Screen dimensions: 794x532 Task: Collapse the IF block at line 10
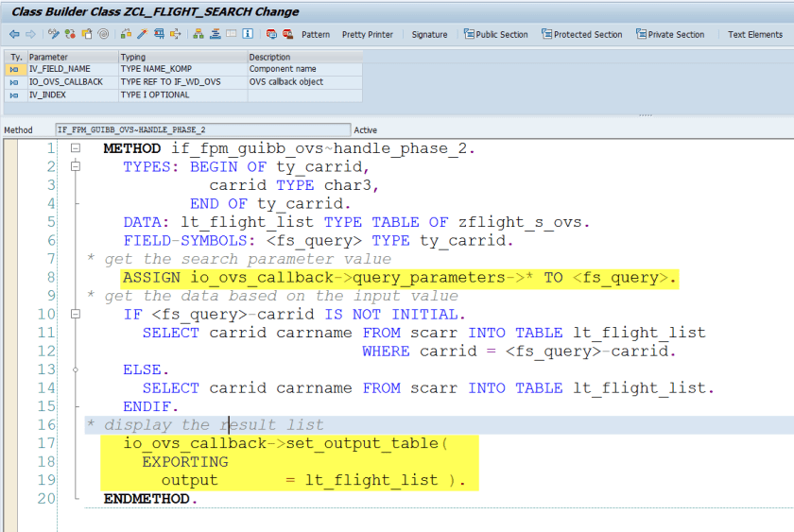(x=76, y=314)
